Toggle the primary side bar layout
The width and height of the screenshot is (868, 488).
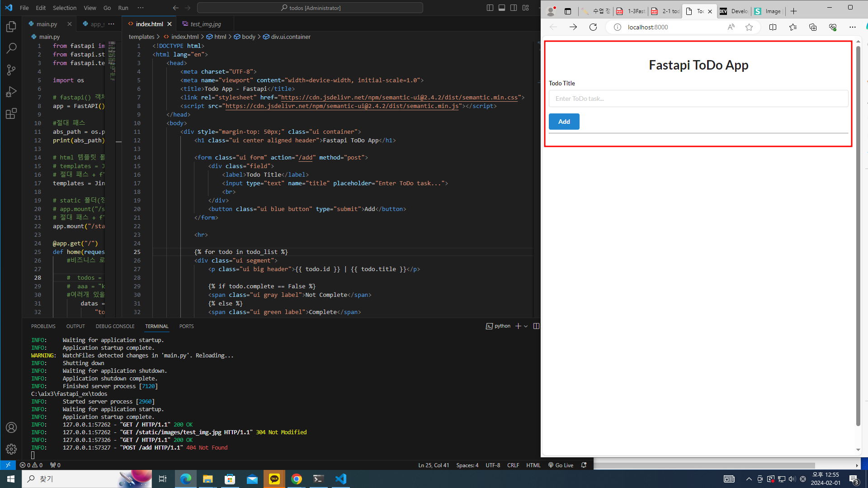pos(490,8)
